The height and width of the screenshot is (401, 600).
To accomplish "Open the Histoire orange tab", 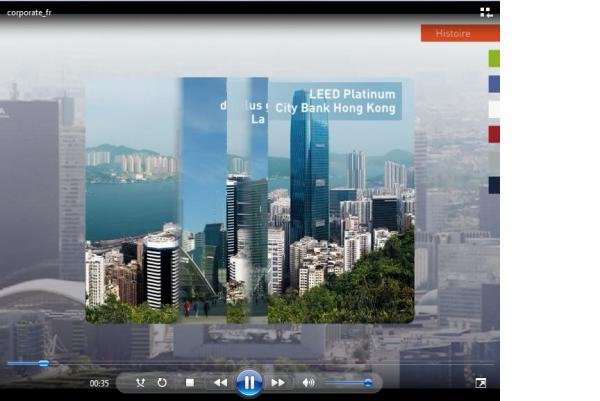I will click(x=460, y=33).
